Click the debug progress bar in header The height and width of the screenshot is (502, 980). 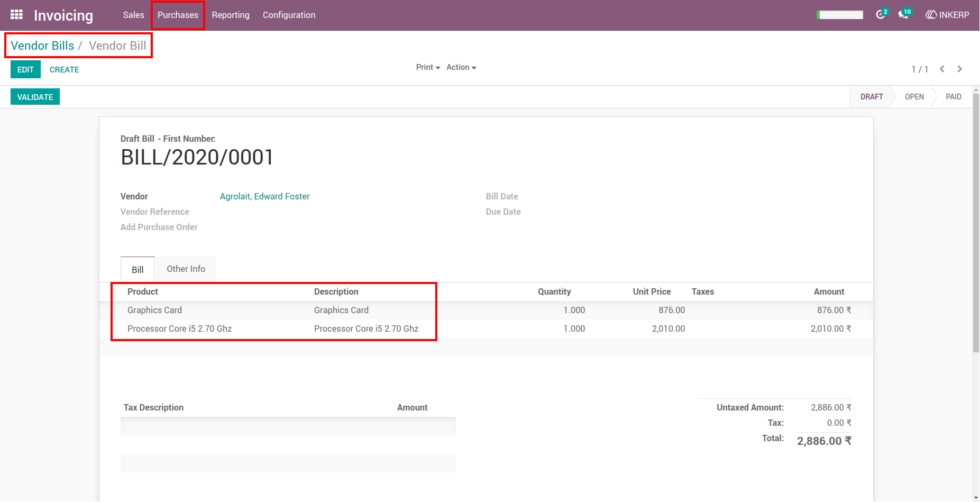[840, 15]
